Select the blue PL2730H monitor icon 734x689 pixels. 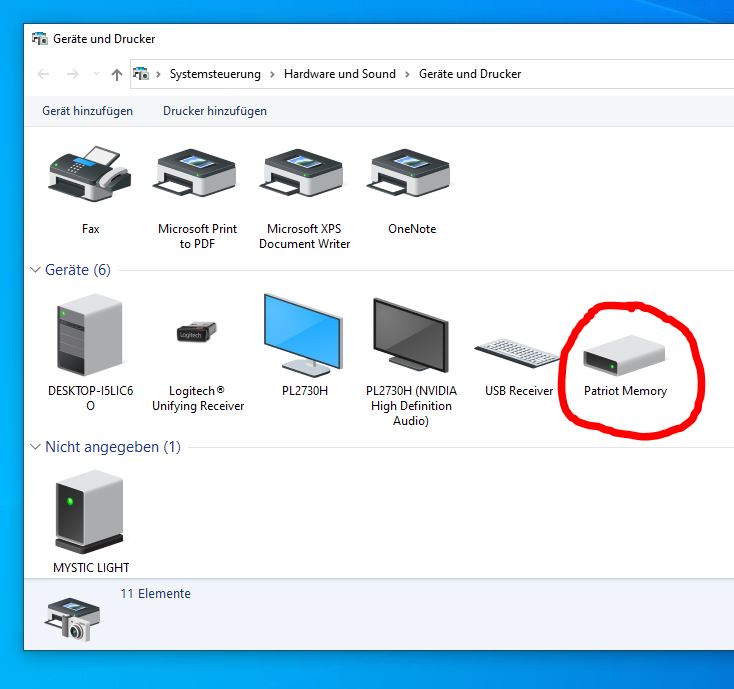pyautogui.click(x=303, y=335)
